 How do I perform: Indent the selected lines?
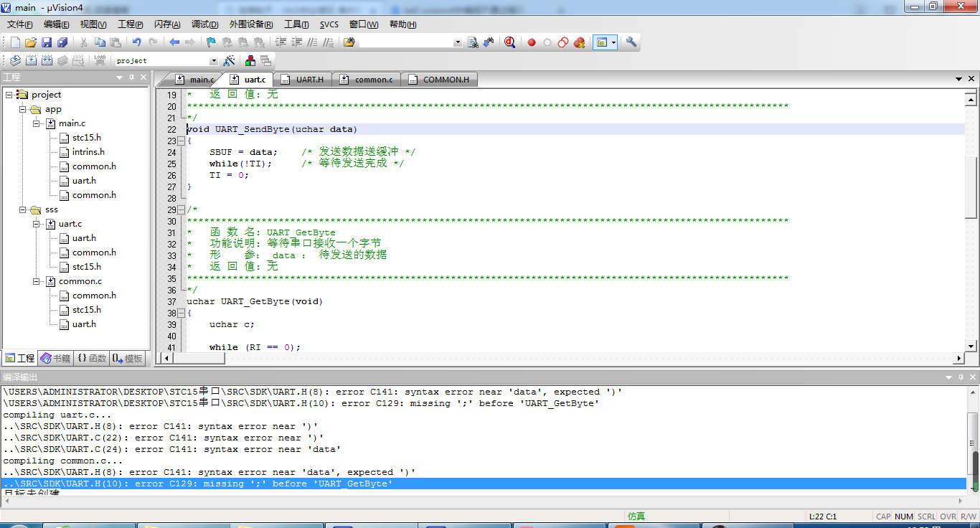pos(281,43)
